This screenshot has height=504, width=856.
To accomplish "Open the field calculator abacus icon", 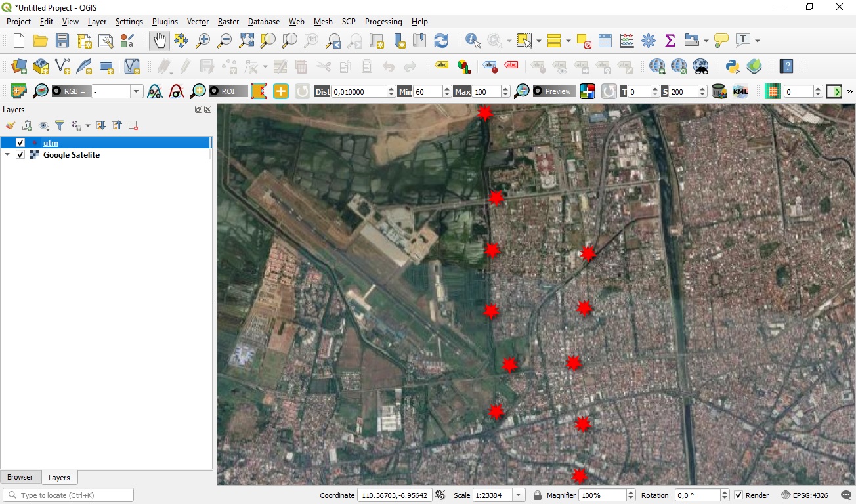I will pos(627,41).
